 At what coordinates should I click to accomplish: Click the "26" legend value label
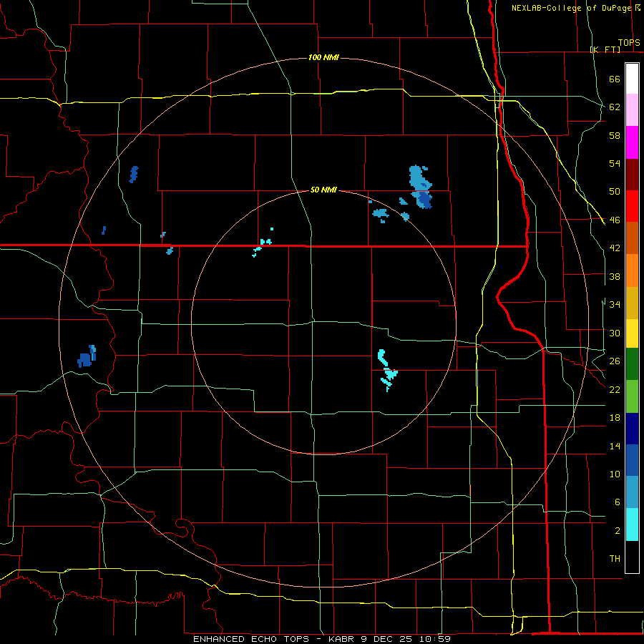[x=615, y=361]
